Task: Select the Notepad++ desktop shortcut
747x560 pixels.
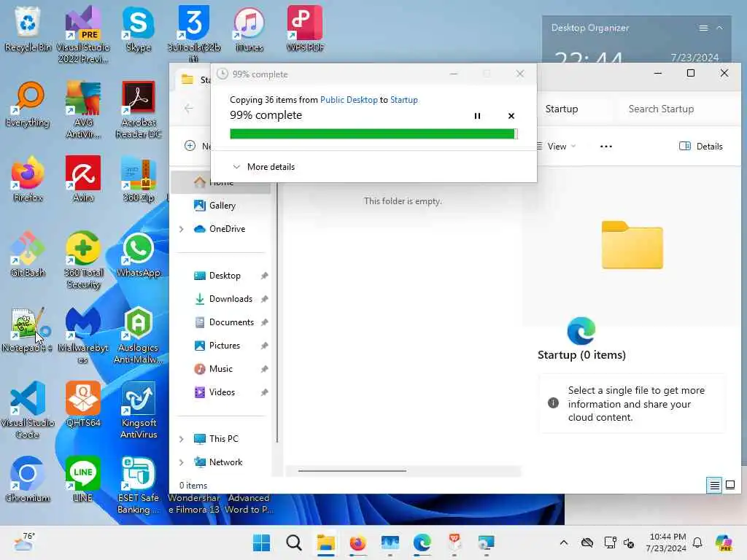Action: click(x=28, y=330)
